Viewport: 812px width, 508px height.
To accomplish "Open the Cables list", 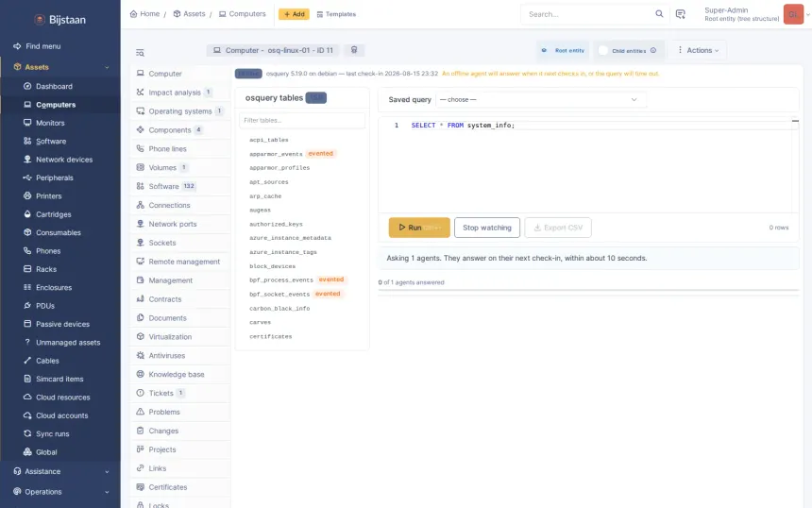I will [x=47, y=361].
